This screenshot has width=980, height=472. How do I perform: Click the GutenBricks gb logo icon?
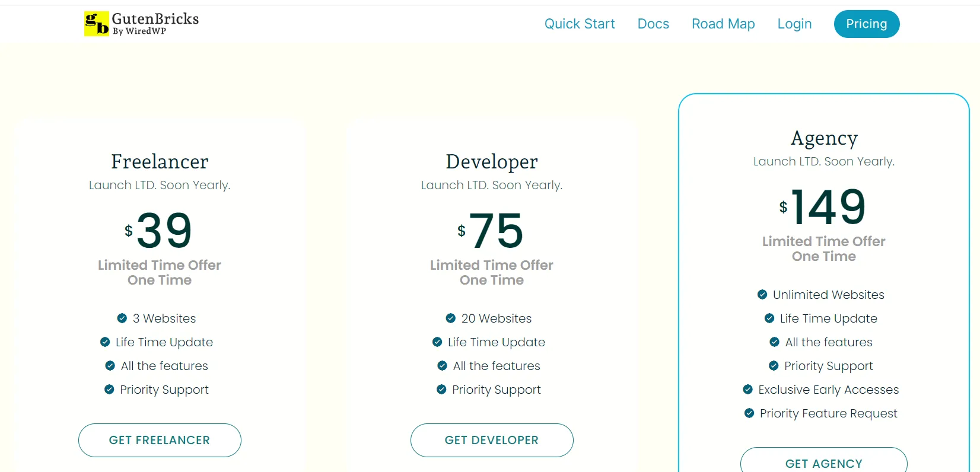96,24
